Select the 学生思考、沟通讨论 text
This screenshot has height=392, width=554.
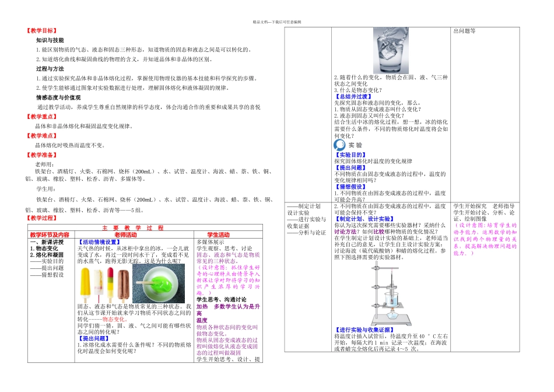pos(222,300)
